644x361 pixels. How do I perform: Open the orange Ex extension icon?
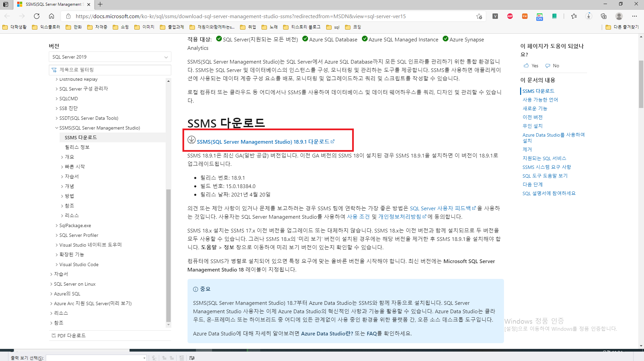pos(525,16)
